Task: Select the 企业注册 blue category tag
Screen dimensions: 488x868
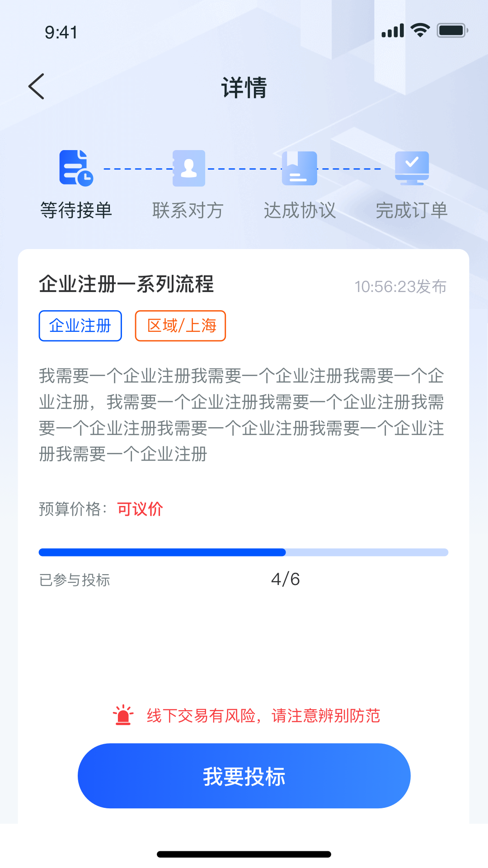Action: tap(80, 325)
